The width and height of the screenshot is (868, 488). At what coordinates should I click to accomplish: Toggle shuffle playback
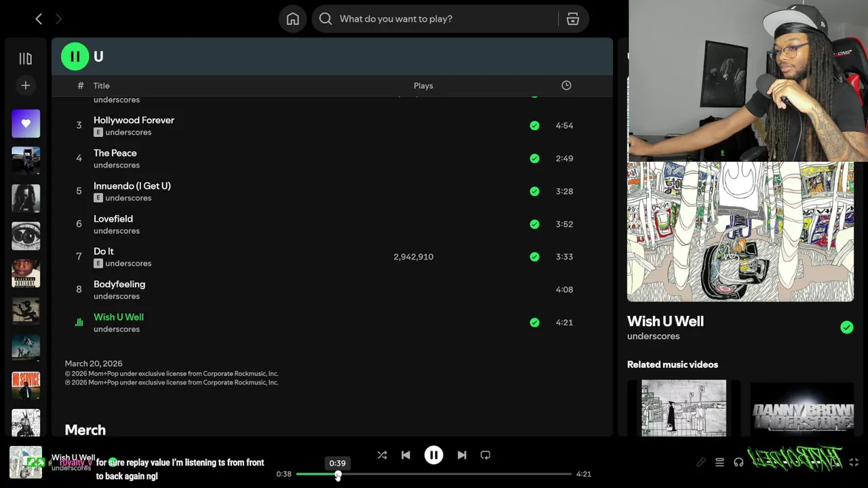coord(382,455)
